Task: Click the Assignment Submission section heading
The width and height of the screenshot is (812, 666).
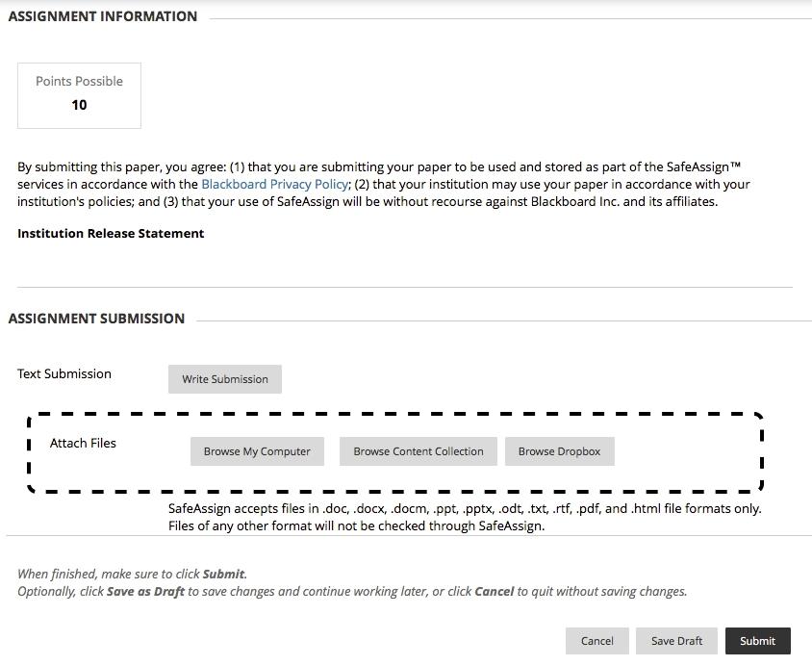Action: tap(96, 319)
